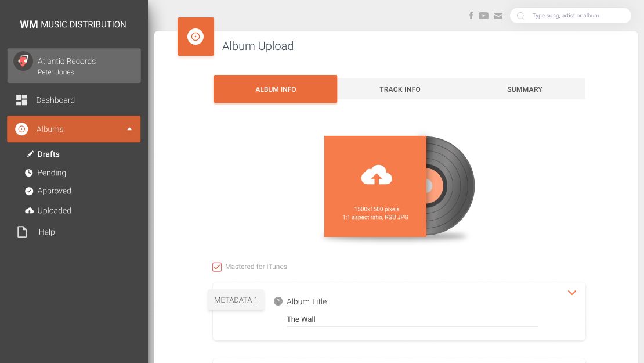Open the Facebook link in the header
Viewport: 644px width, 363px height.
(x=471, y=16)
